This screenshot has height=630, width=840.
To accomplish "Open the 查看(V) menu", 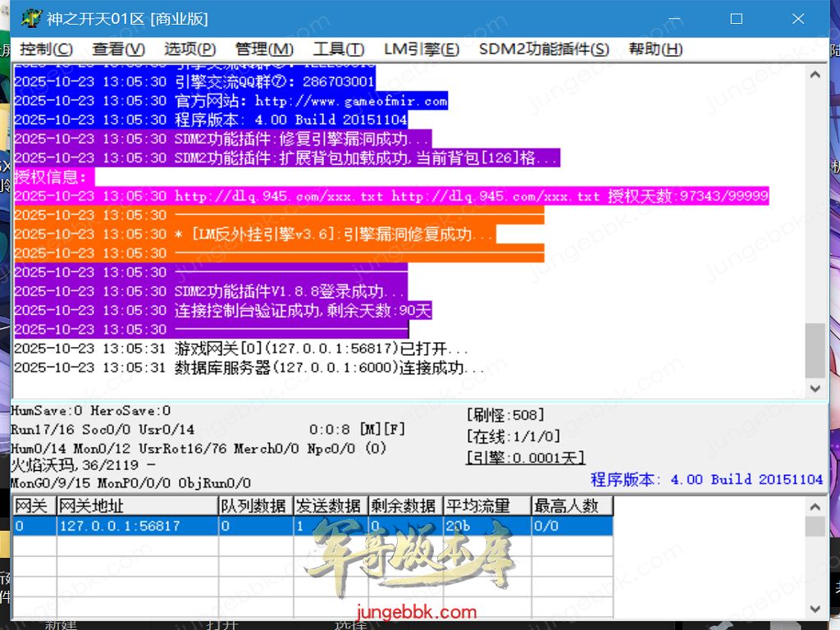I will [118, 49].
